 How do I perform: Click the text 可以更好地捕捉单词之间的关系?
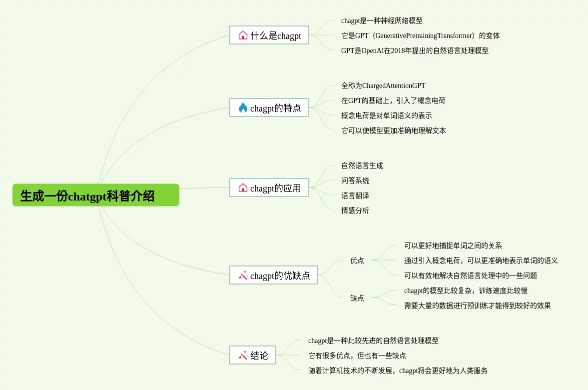(x=453, y=245)
